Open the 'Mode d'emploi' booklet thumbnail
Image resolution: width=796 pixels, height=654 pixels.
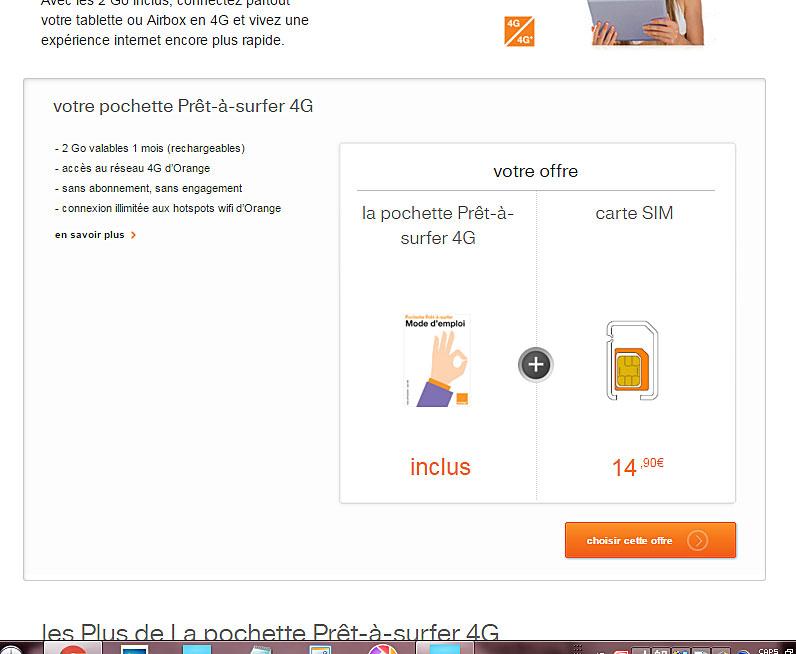pyautogui.click(x=438, y=361)
